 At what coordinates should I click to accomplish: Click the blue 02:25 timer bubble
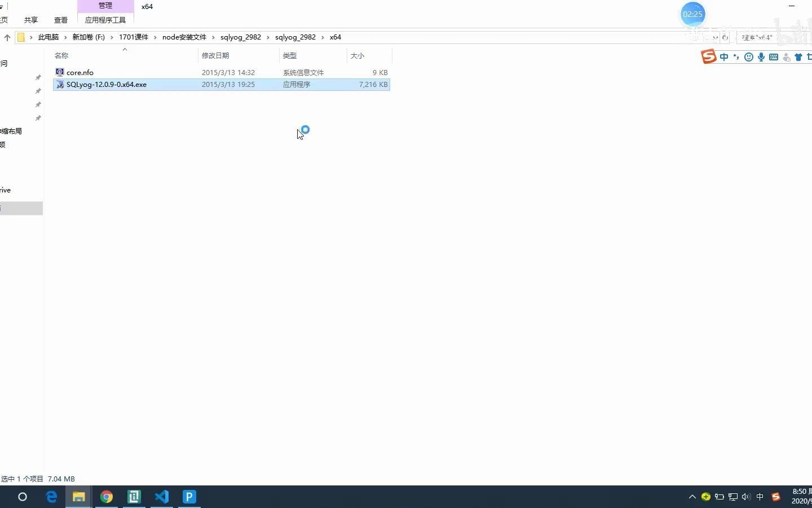click(x=692, y=14)
